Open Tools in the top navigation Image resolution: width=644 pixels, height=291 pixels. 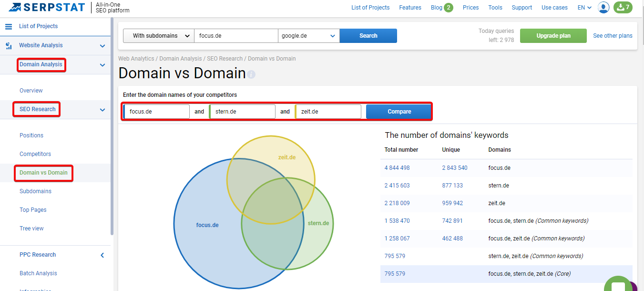[495, 8]
